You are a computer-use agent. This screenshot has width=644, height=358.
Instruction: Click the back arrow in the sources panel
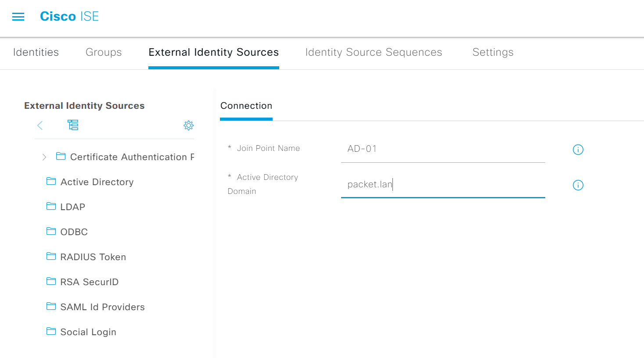click(x=40, y=125)
